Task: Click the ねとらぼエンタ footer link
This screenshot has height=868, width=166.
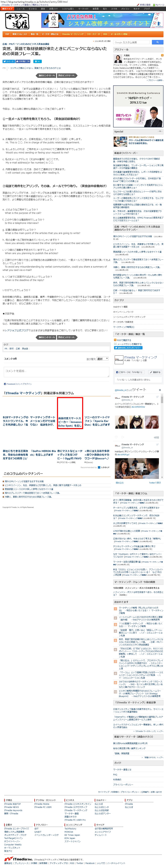Action: coord(102,807)
